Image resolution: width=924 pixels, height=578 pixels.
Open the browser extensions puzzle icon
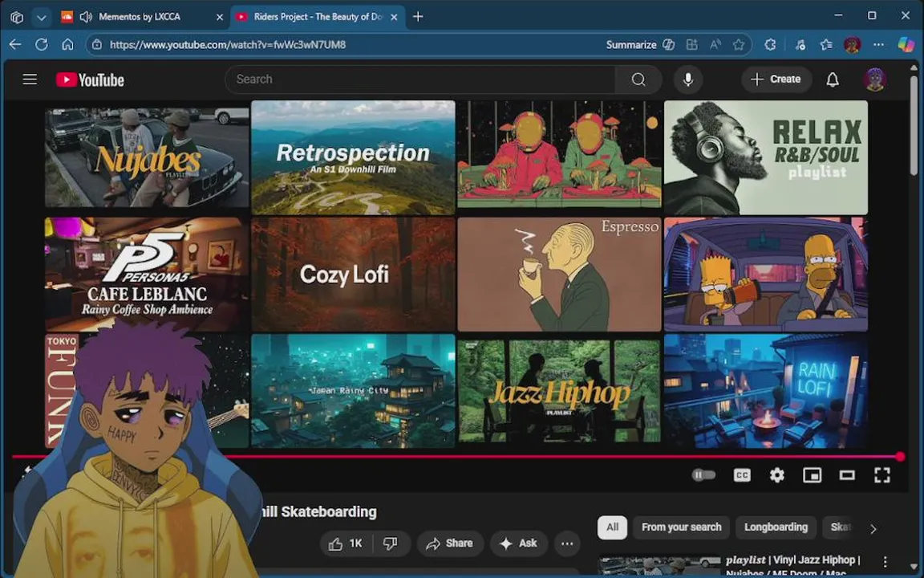tap(770, 44)
